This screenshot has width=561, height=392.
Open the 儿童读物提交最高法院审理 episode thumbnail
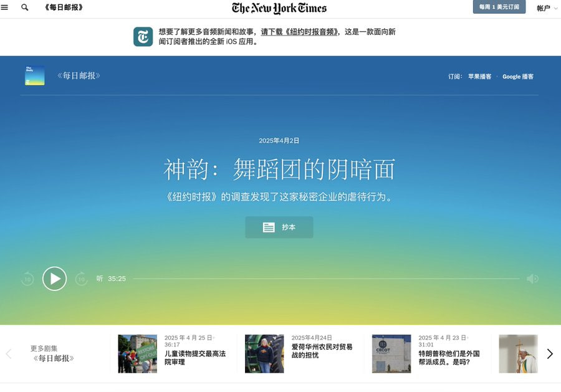137,353
